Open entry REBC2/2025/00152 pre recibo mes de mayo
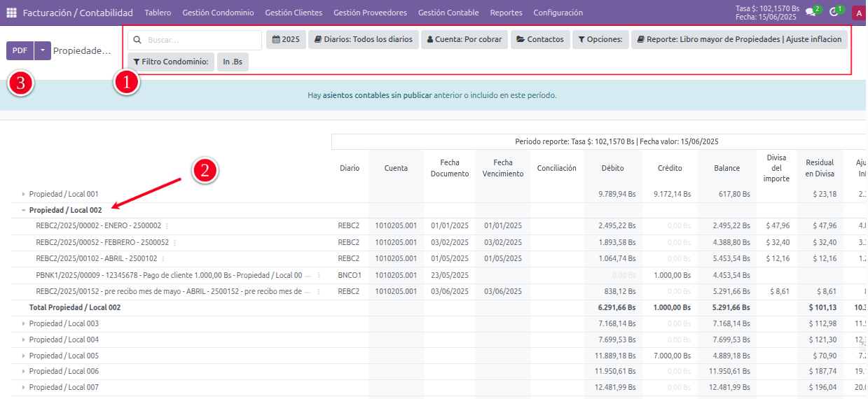Image resolution: width=868 pixels, height=399 pixels. 169,291
